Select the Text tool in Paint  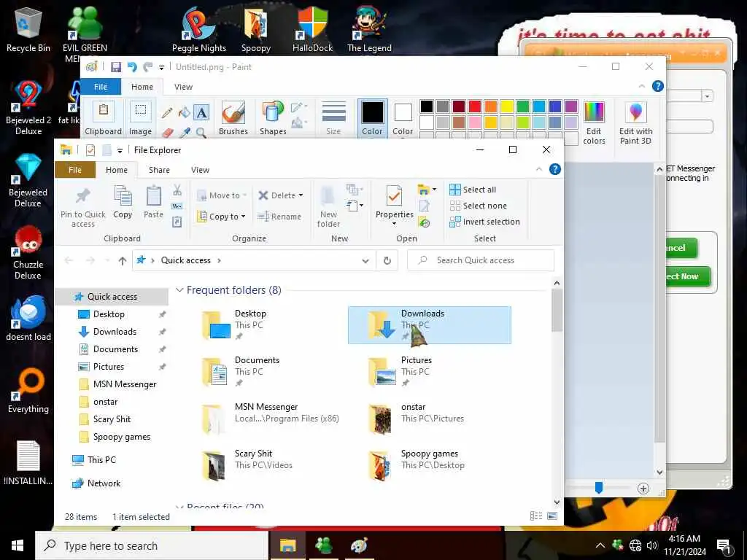[201, 113]
